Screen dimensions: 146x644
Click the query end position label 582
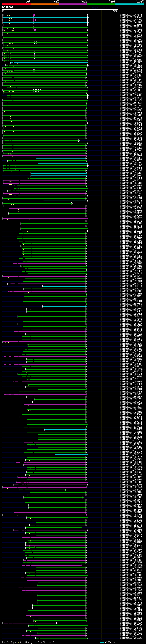115,11
